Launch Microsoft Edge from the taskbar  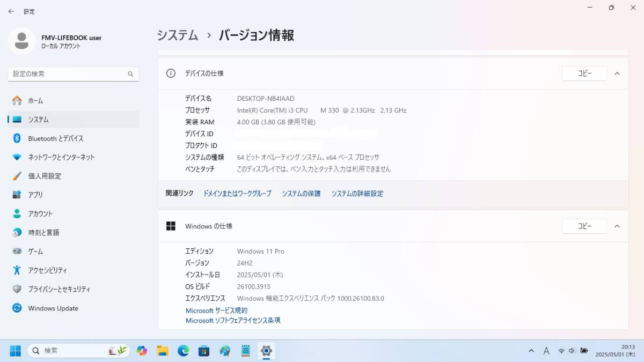183,351
